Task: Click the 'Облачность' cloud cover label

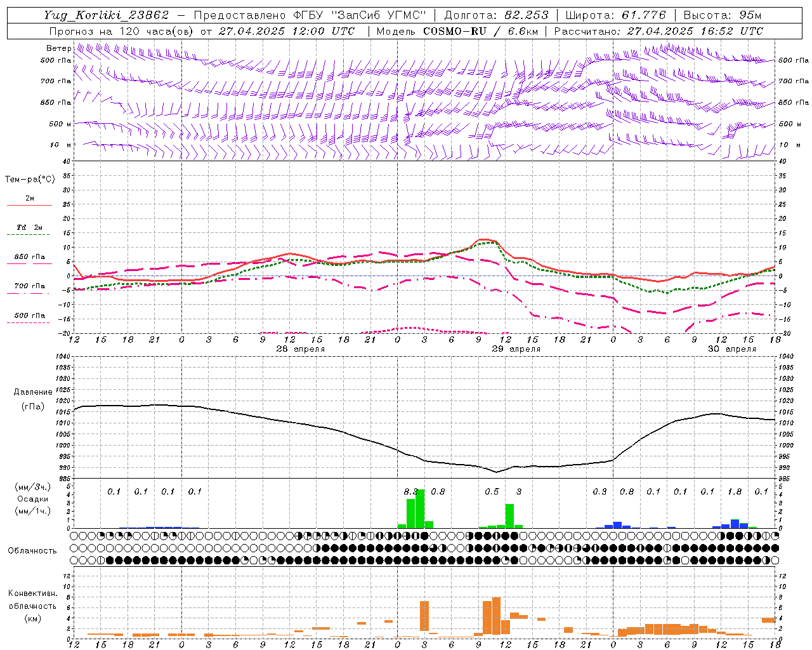Action: click(32, 551)
